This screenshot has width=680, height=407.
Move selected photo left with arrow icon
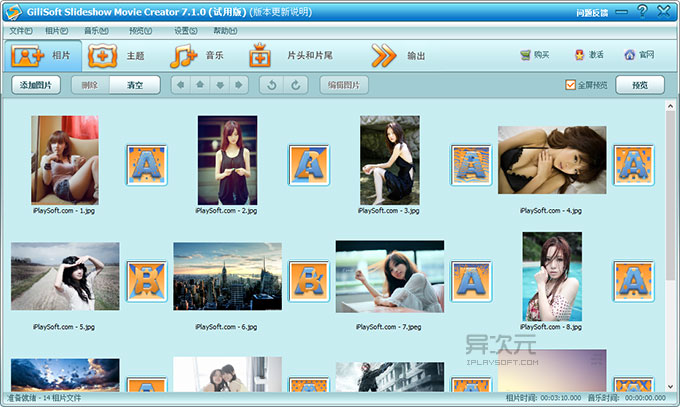coord(181,85)
